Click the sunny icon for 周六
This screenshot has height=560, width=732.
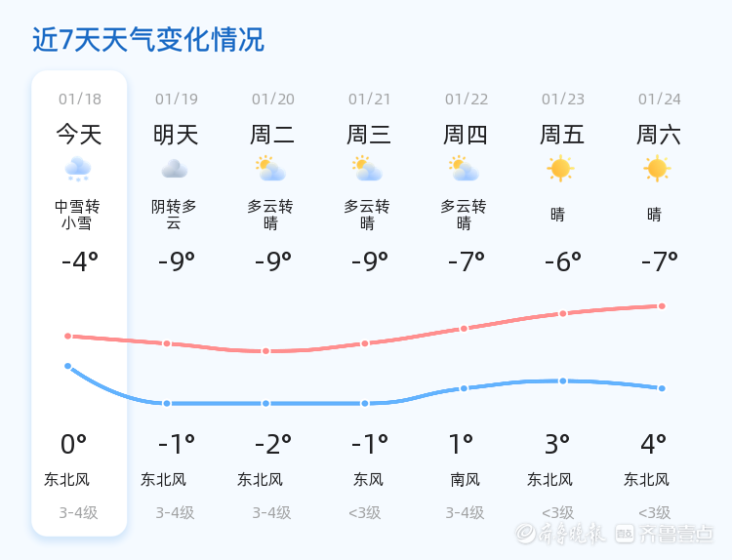(657, 169)
